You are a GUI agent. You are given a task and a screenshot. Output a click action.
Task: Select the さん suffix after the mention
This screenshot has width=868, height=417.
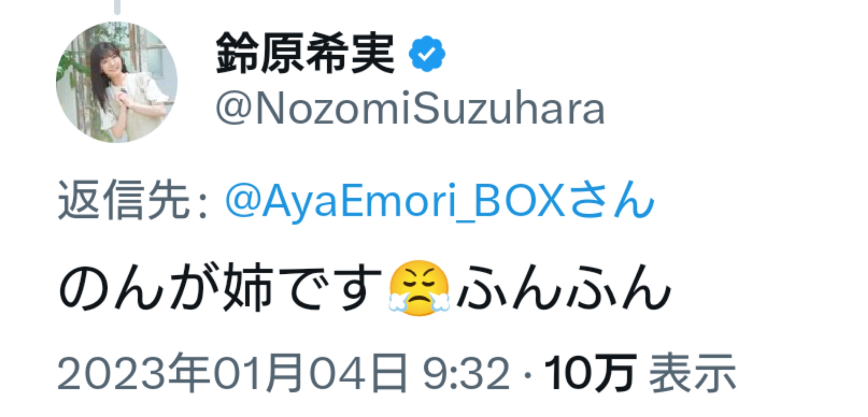point(612,199)
